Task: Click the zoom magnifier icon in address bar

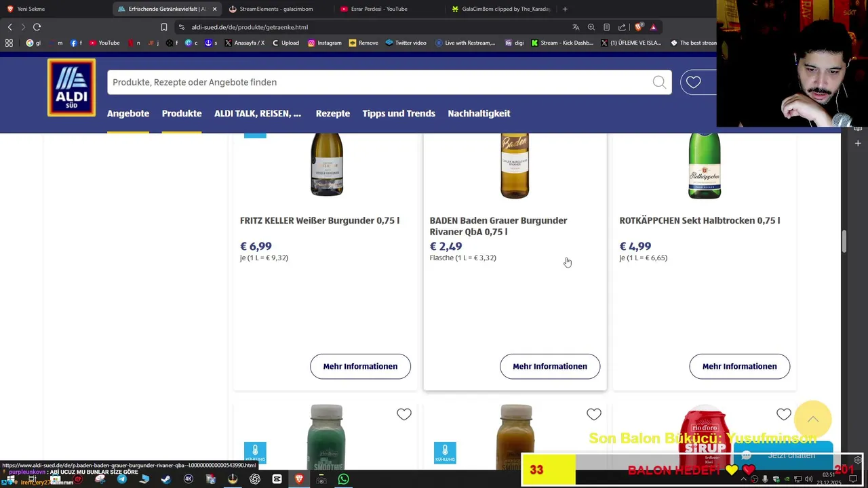Action: coord(591,27)
